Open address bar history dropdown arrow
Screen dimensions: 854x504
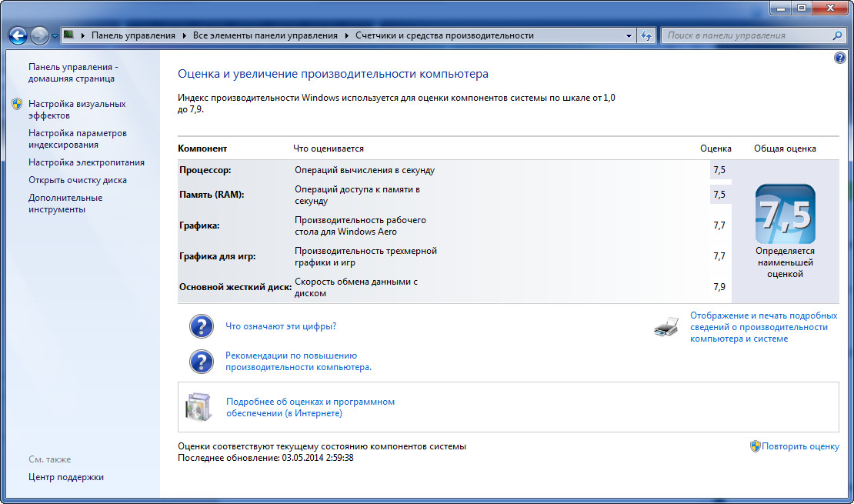(629, 36)
